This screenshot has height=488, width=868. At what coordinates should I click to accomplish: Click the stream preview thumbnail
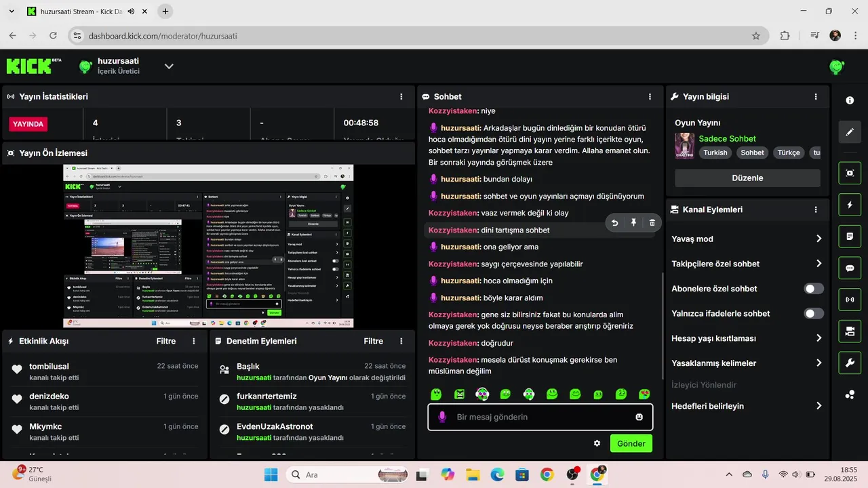click(209, 246)
